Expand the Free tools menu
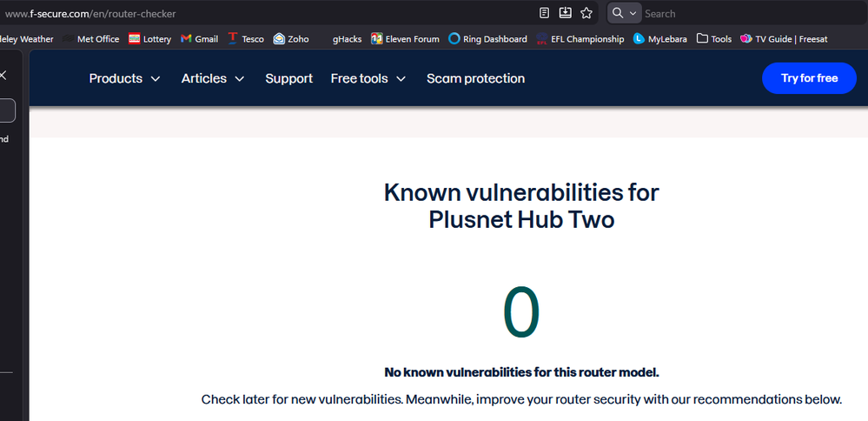The image size is (868, 421). coord(368,78)
